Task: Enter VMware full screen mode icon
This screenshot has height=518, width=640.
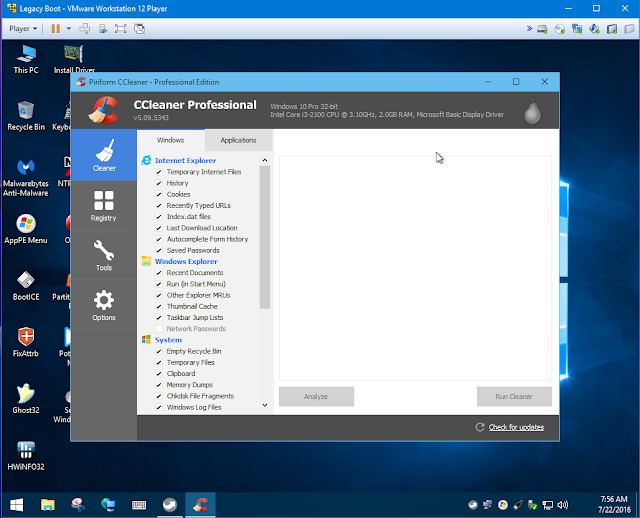Action: pos(121,29)
